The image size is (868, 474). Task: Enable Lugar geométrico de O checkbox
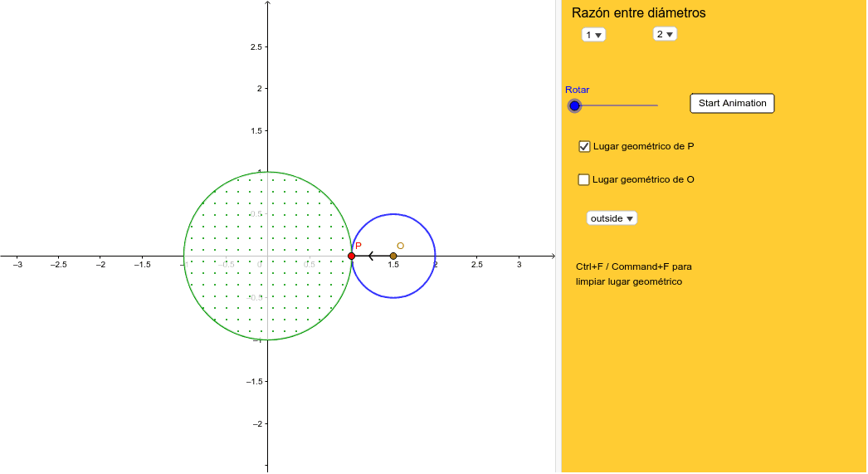[x=583, y=179]
